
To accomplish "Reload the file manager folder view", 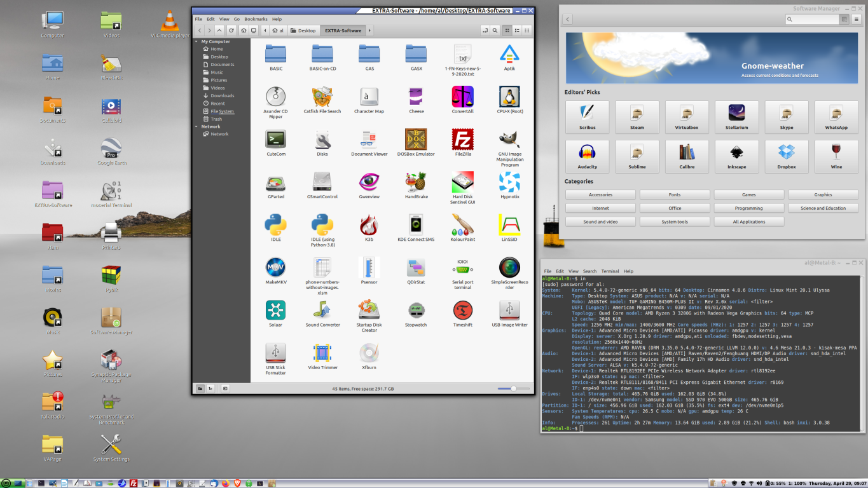I will [231, 30].
